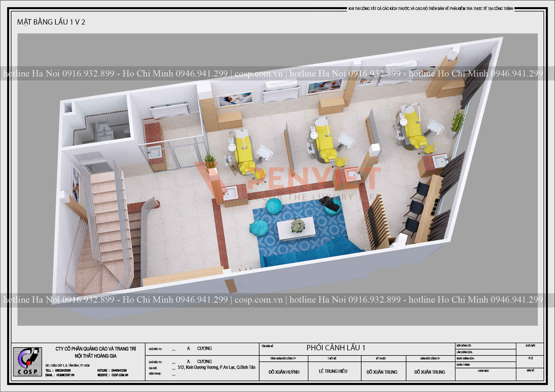Select the potted plant beside the window
The height and width of the screenshot is (392, 555).
coord(457,123)
